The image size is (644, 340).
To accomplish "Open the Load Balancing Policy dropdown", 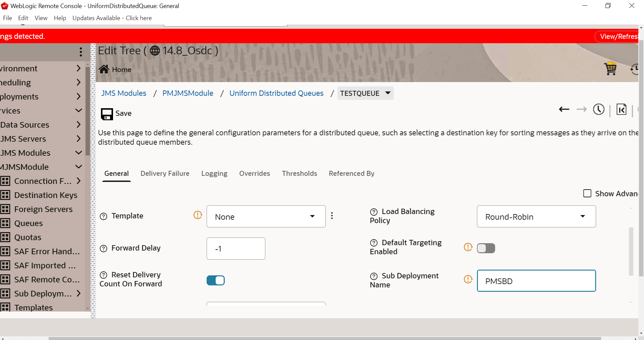I will (x=536, y=216).
